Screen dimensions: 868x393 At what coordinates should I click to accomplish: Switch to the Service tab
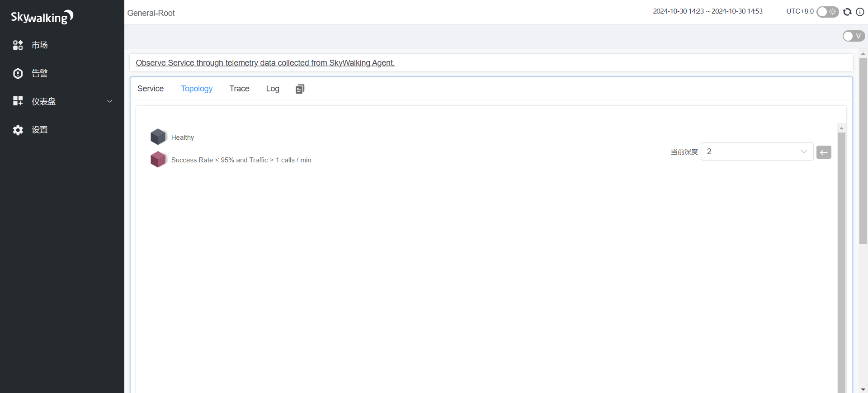coord(151,89)
